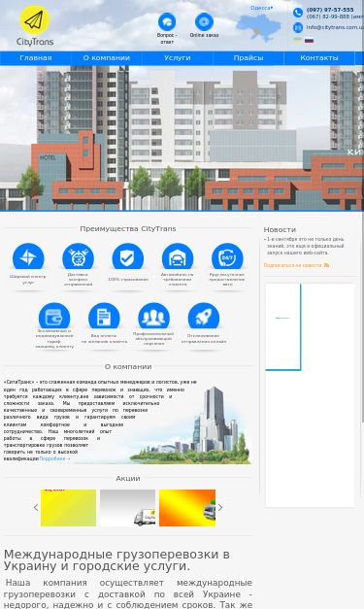Open the О компании menu item
364x609 pixels.
(107, 58)
